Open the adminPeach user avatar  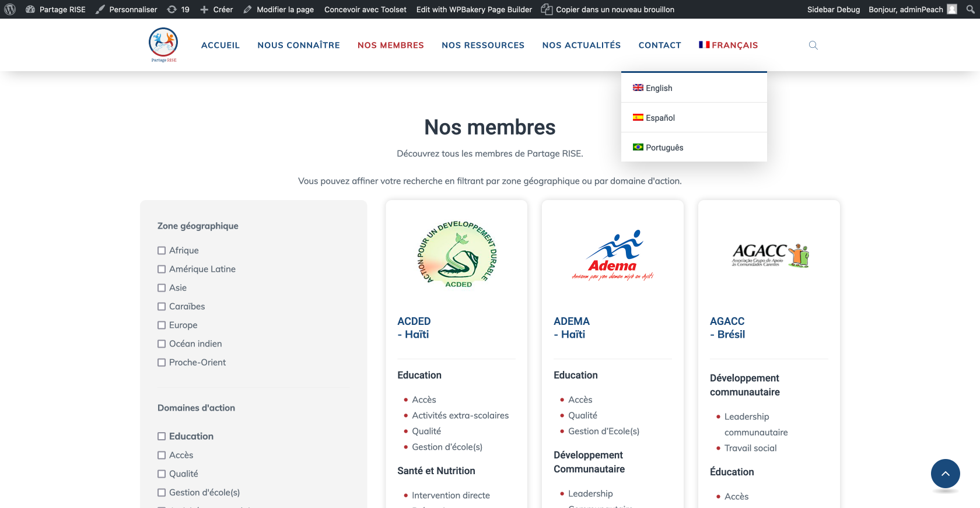[x=952, y=9]
